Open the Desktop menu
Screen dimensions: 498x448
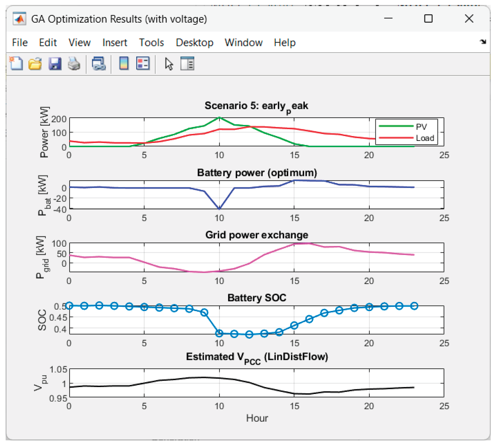coord(195,43)
